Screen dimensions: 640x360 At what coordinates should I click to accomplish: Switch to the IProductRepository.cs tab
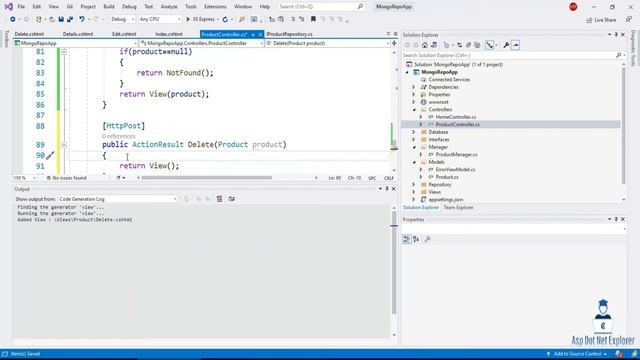coord(289,34)
